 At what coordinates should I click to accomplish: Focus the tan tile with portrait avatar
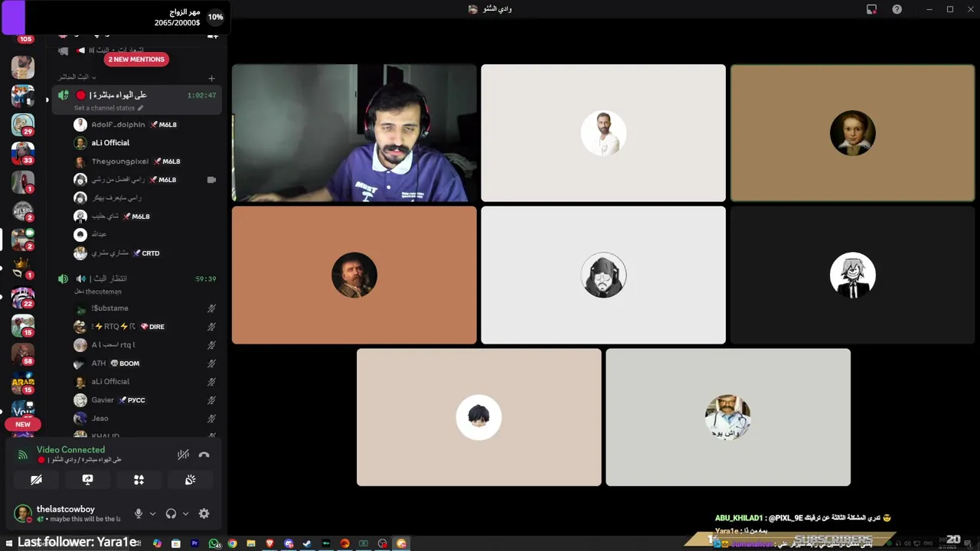pos(852,133)
